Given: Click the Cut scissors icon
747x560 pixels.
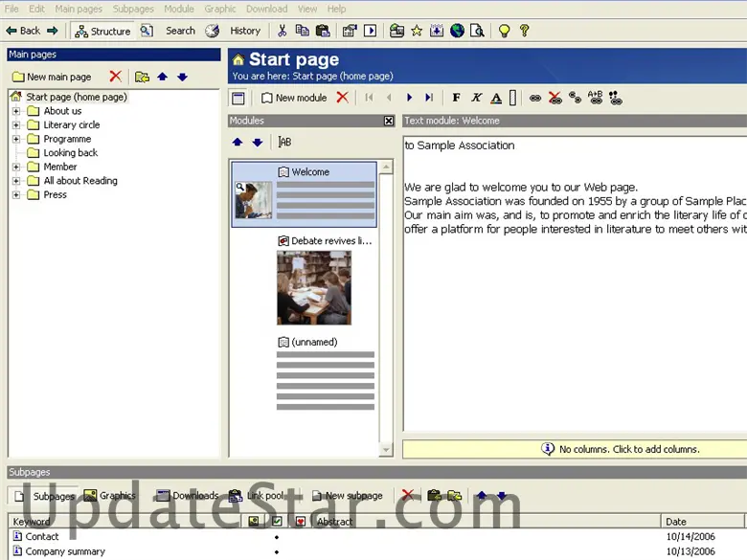Looking at the screenshot, I should [282, 31].
